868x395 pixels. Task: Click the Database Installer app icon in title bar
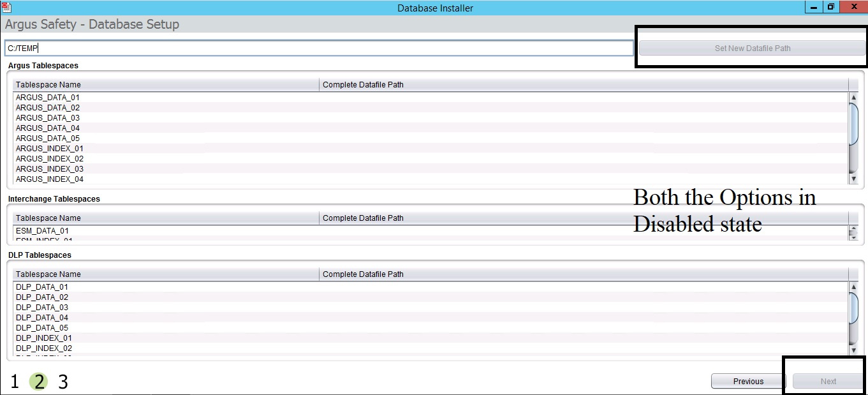[x=7, y=7]
